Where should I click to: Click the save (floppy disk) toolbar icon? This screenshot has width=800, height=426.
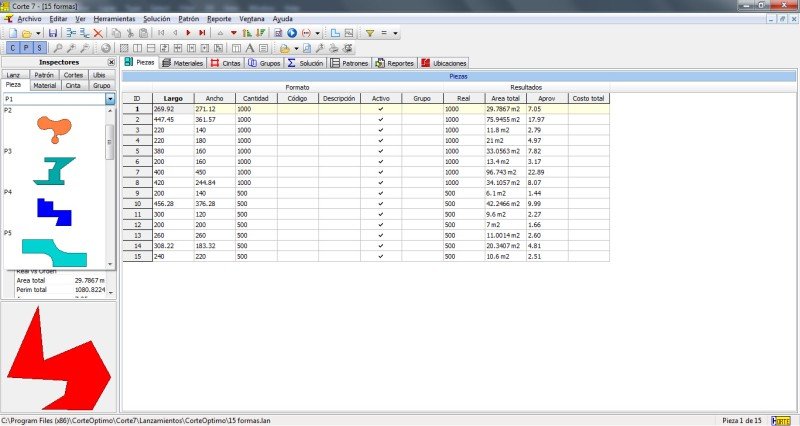coord(55,33)
